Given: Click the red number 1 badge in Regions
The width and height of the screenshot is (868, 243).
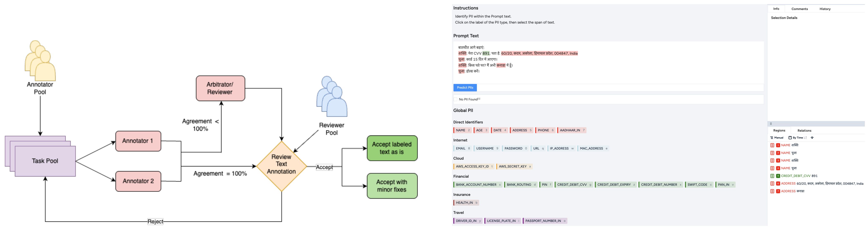Looking at the screenshot, I should (x=778, y=145).
